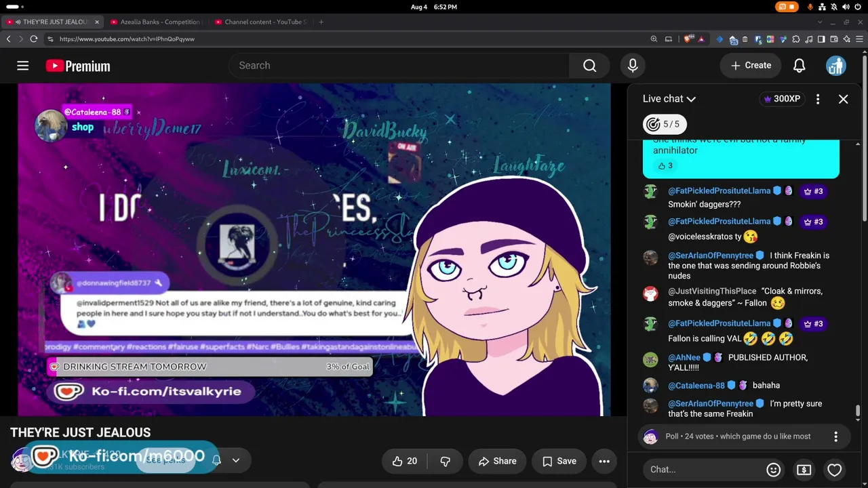Open the system volume control
The image size is (868, 488).
[846, 7]
